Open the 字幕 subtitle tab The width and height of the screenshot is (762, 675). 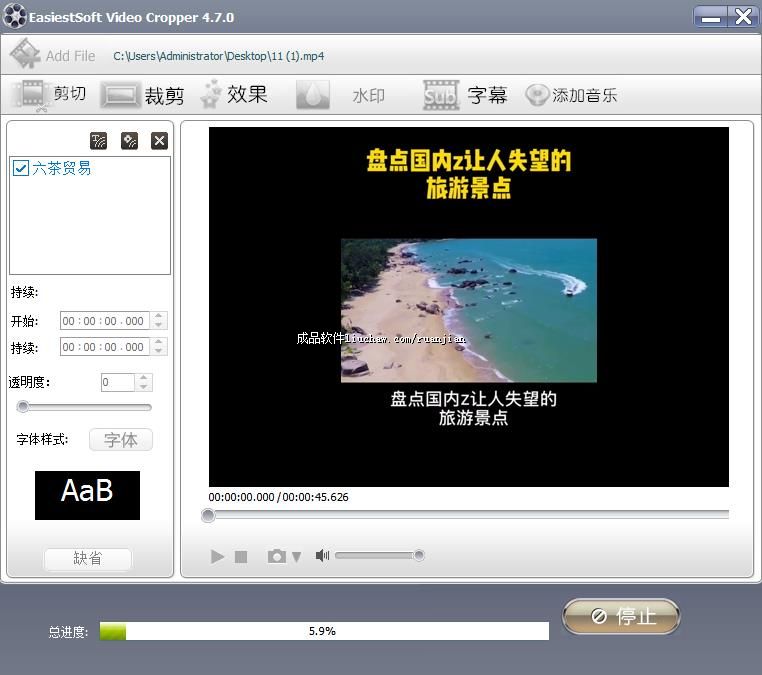click(466, 95)
